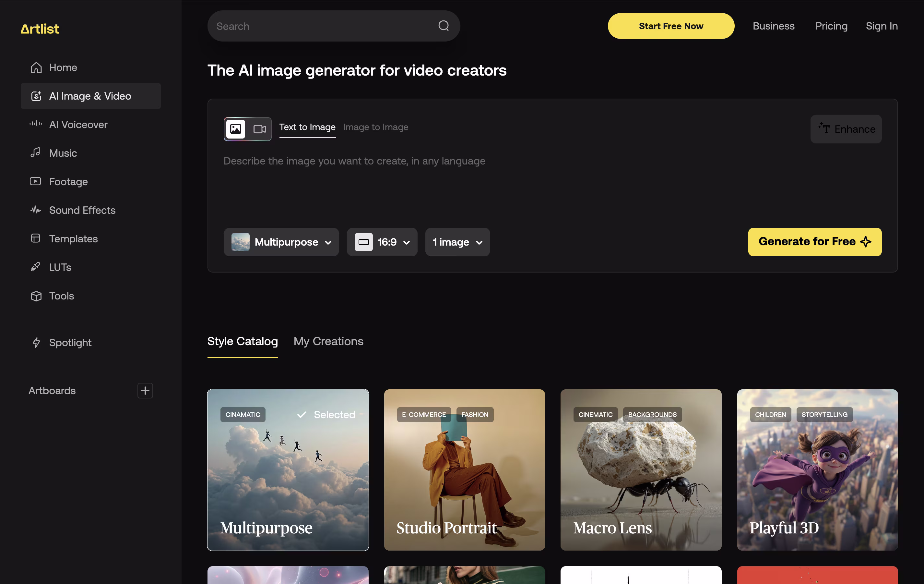Switch to the Style Catalog tab
The width and height of the screenshot is (924, 584).
(243, 342)
